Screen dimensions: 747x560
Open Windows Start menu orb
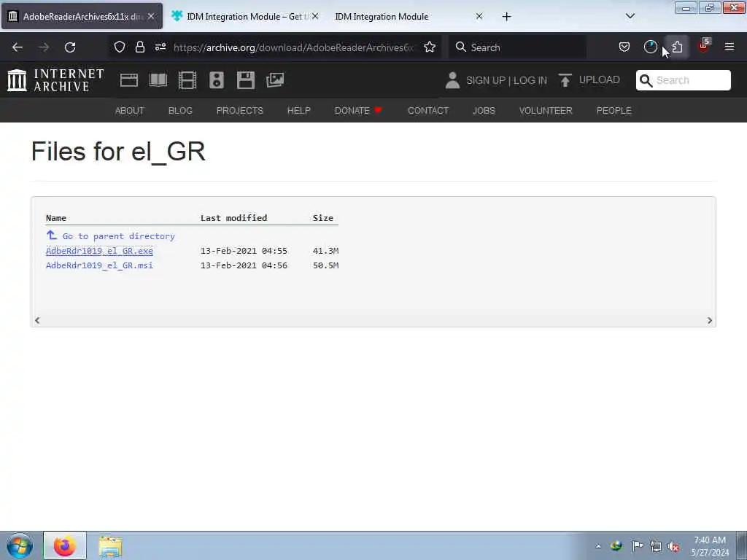coord(20,545)
